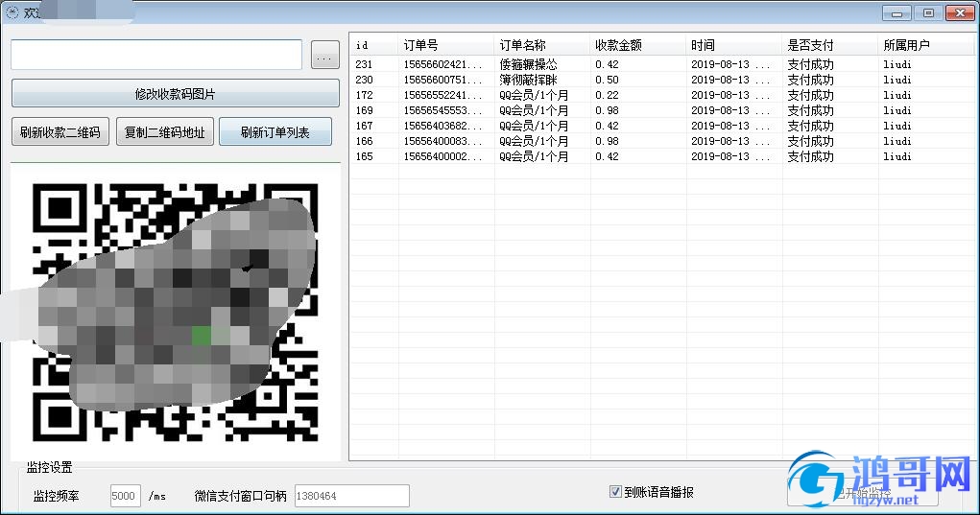
Task: Select order row with id 230
Action: [662, 80]
